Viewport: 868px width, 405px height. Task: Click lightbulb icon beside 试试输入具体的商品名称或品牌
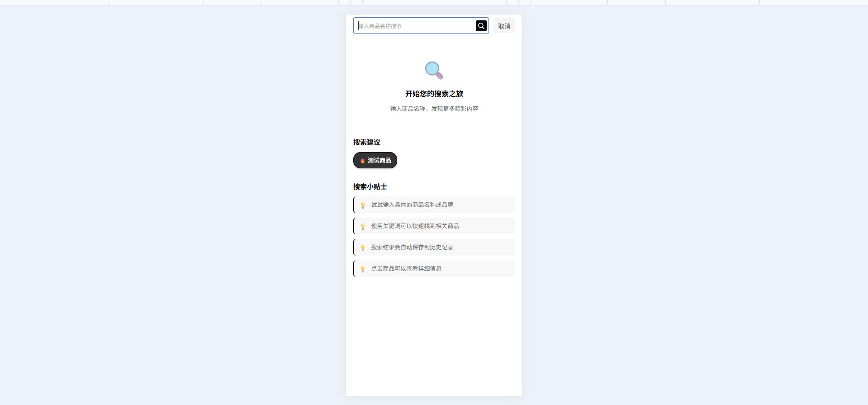(x=363, y=205)
